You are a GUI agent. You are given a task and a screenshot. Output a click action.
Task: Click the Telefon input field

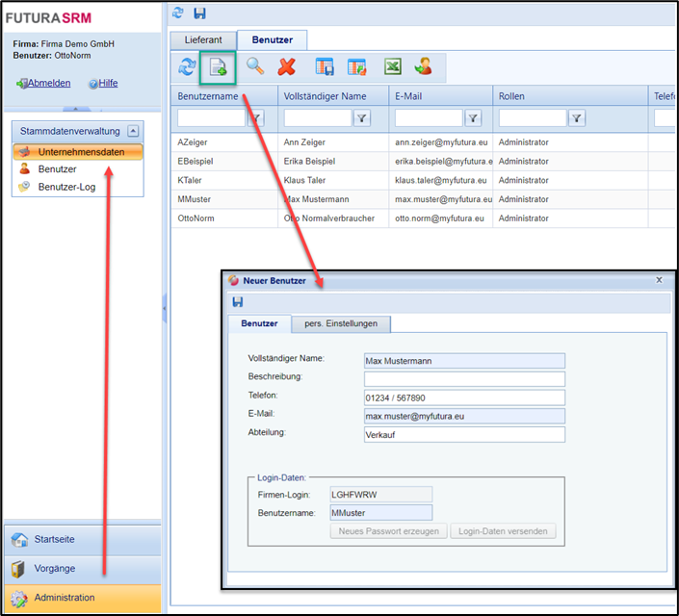pos(463,398)
